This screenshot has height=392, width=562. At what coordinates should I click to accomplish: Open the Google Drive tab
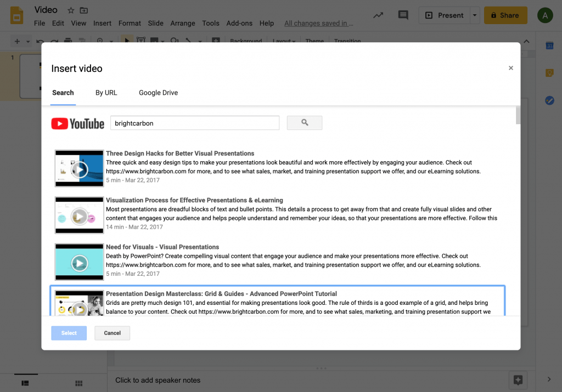tap(158, 93)
